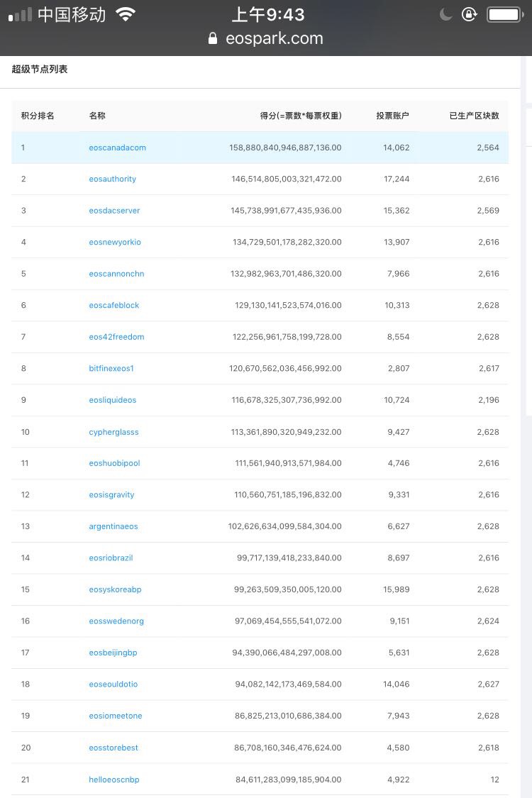The height and width of the screenshot is (798, 532).
Task: Tap the cellular signal bars icon
Action: (21, 15)
